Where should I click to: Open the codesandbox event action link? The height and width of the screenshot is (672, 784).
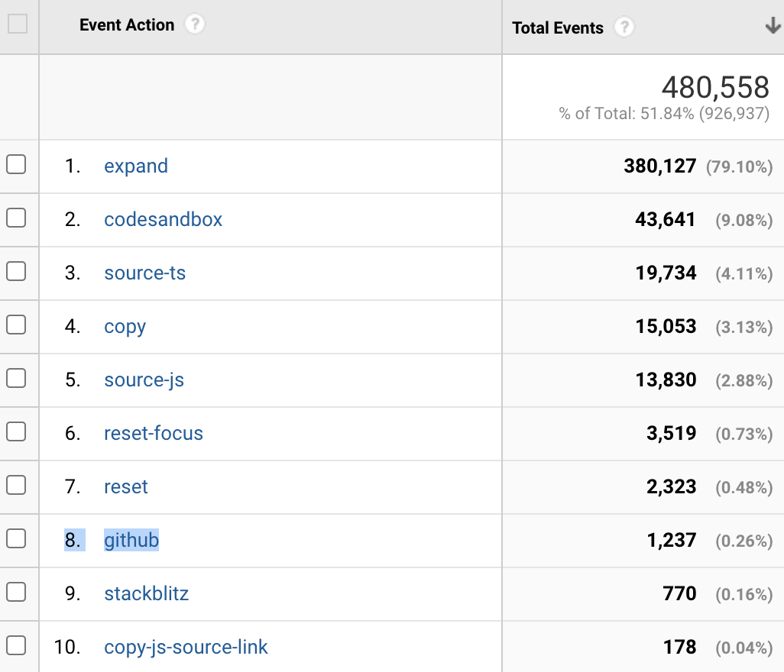click(x=163, y=219)
